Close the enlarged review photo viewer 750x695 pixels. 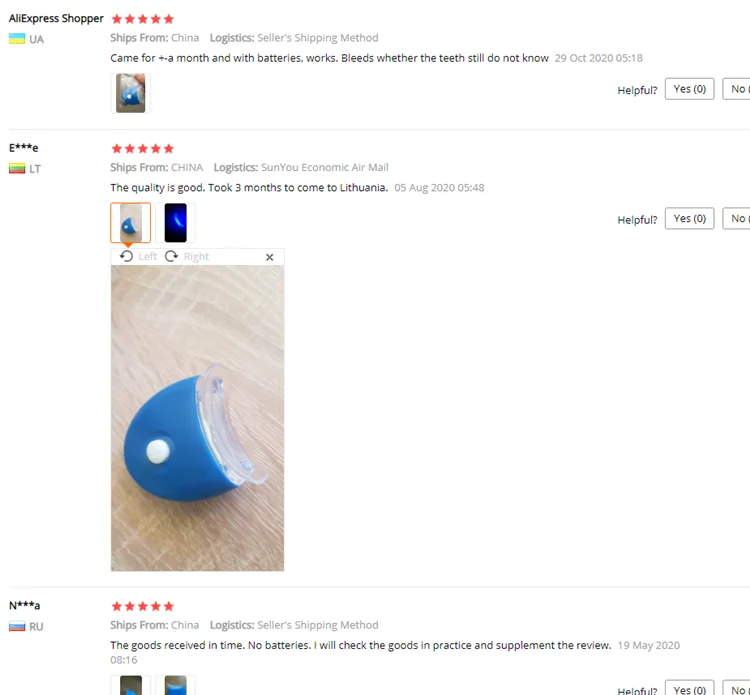click(269, 257)
